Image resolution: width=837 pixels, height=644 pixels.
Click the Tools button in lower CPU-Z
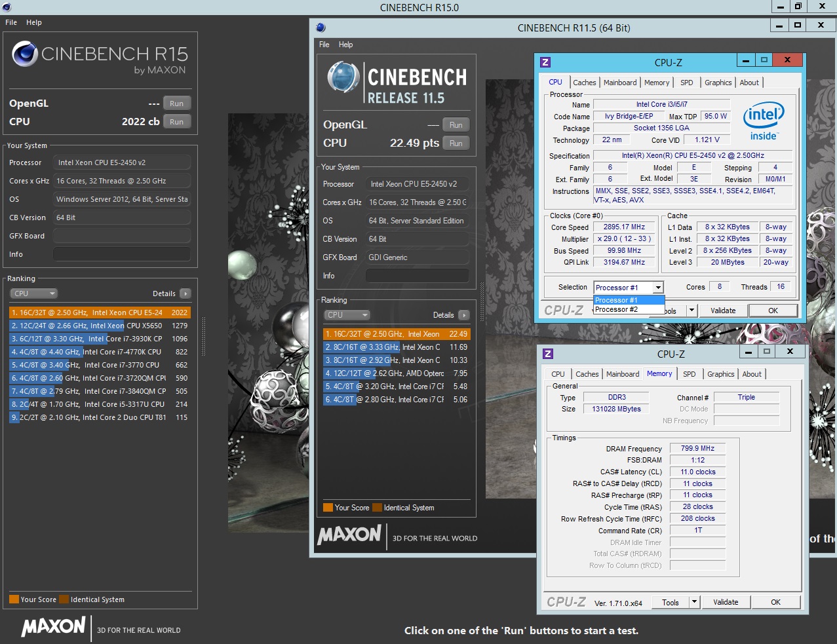(671, 602)
